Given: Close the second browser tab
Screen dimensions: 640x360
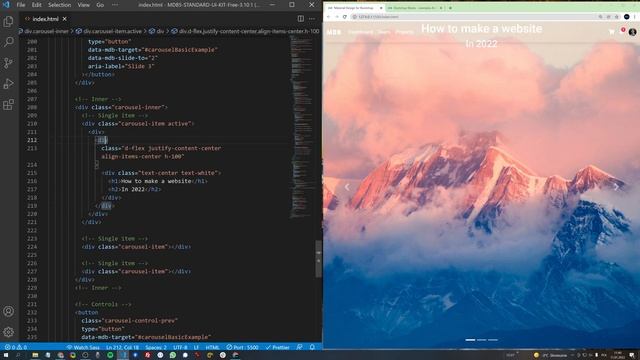Looking at the screenshot, I should (x=441, y=8).
